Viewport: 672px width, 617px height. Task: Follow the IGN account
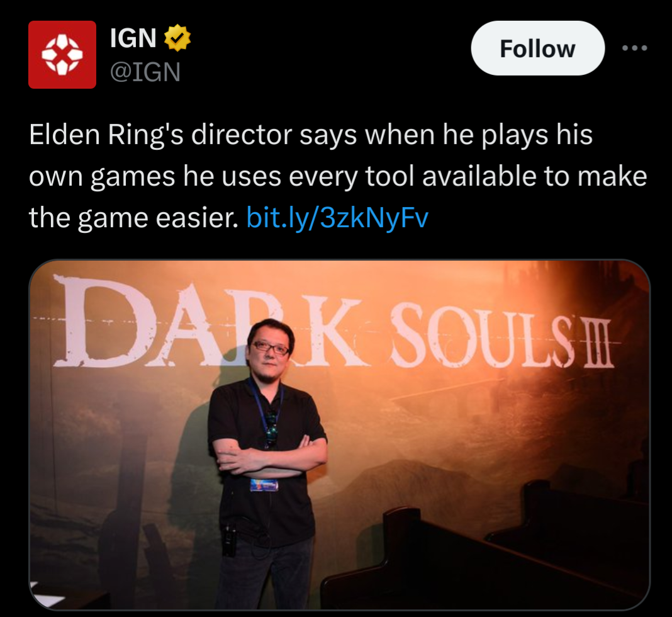[x=537, y=48]
